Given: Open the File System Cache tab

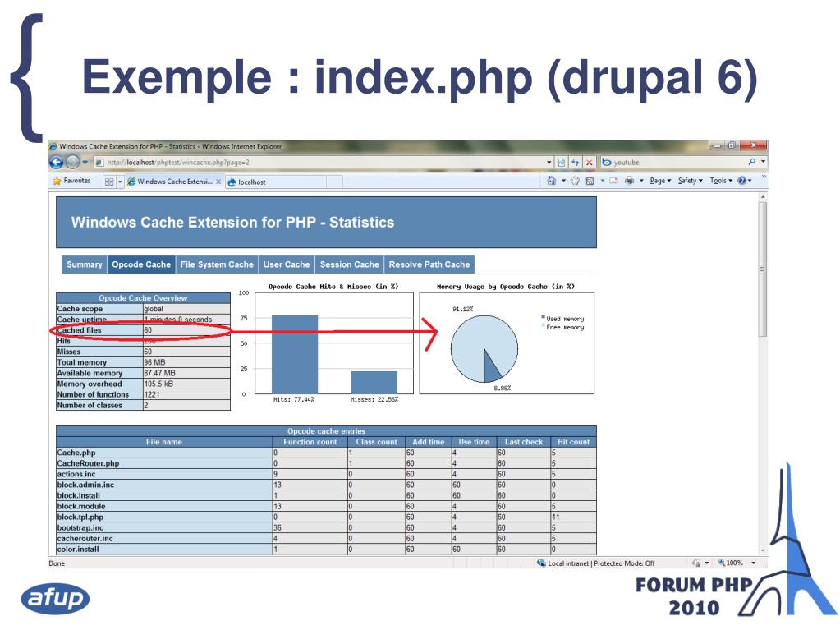Looking at the screenshot, I should (x=217, y=264).
